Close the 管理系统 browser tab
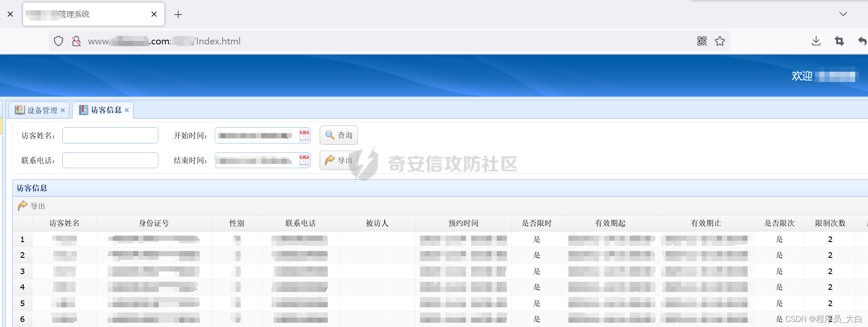The height and width of the screenshot is (327, 868). (x=154, y=14)
